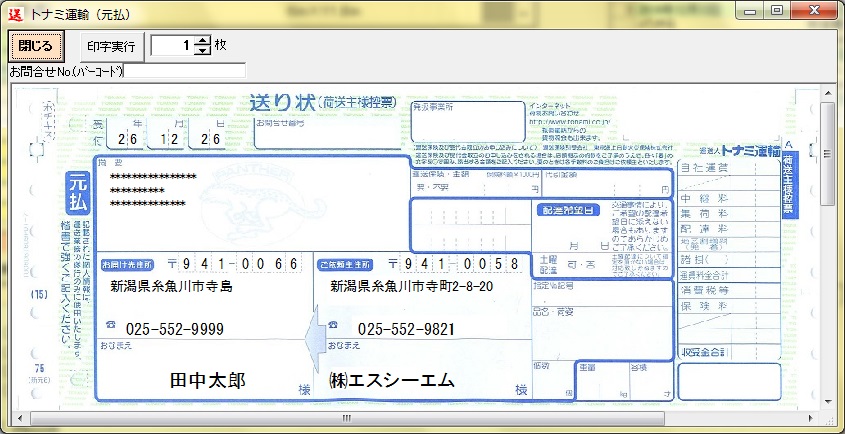Click the お届け先住所 label

127,265
